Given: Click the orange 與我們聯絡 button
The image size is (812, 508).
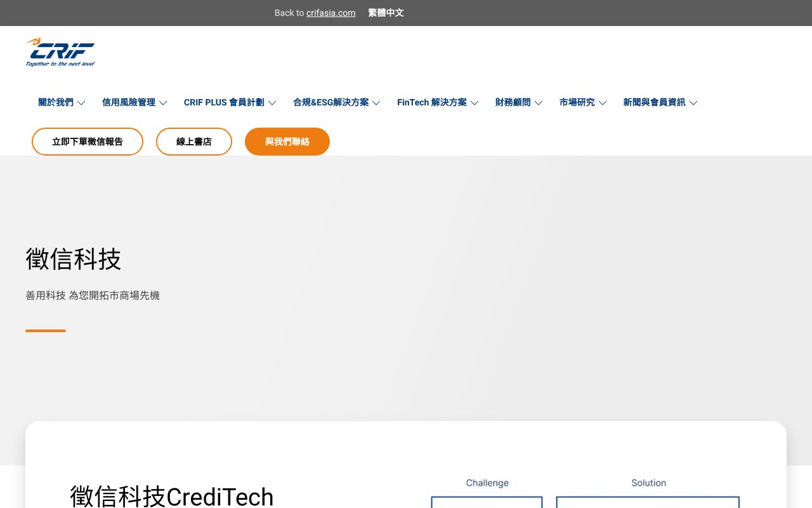Looking at the screenshot, I should coord(287,142).
